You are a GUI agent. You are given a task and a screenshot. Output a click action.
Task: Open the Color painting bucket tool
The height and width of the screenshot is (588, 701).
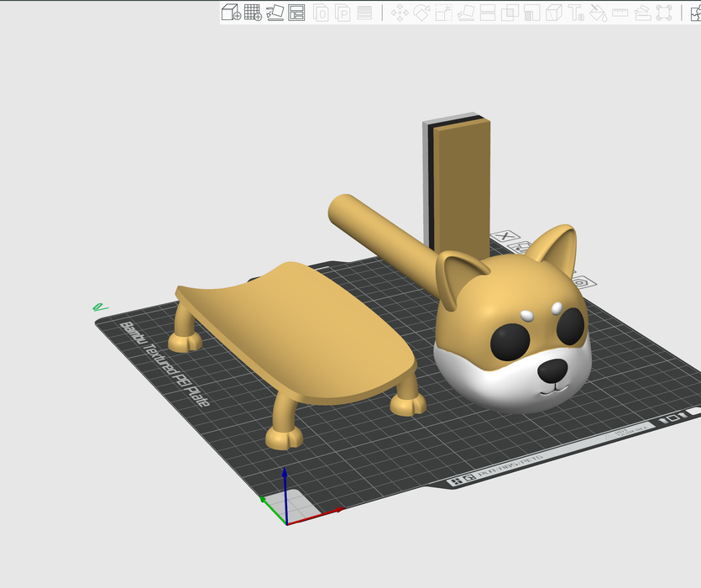point(598,13)
